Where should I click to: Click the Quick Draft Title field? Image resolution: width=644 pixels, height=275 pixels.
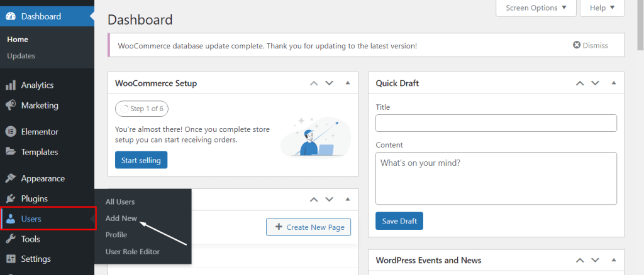pos(496,123)
